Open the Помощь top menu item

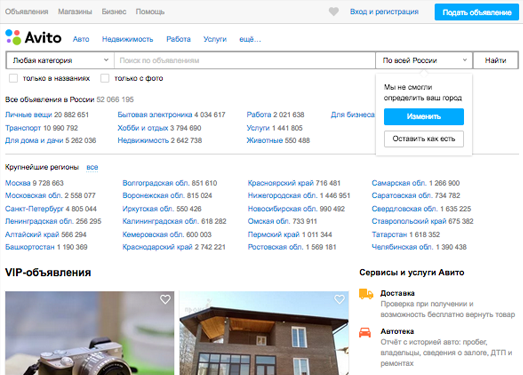[150, 12]
